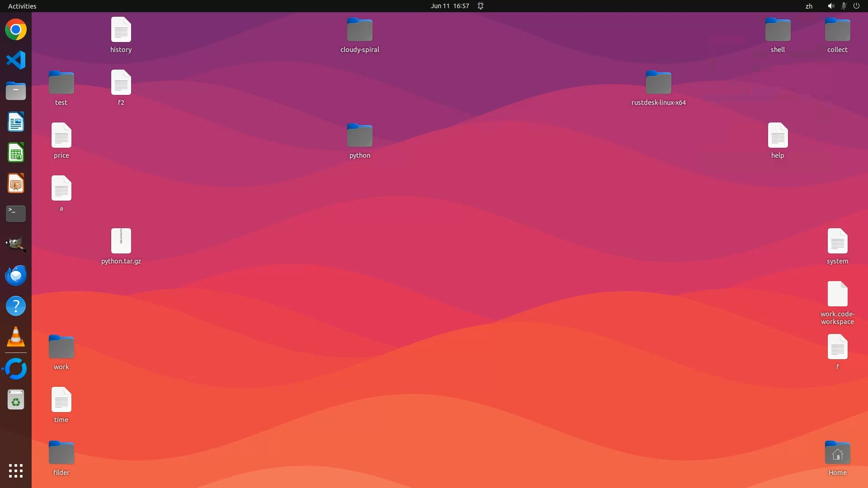Open the Trash icon in dock
The height and width of the screenshot is (488, 868).
click(16, 400)
